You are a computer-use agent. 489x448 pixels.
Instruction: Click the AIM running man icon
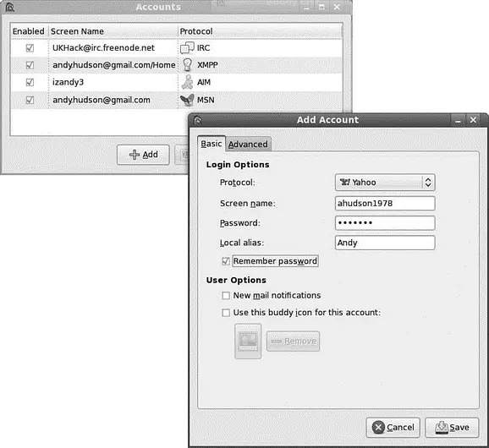[x=188, y=82]
